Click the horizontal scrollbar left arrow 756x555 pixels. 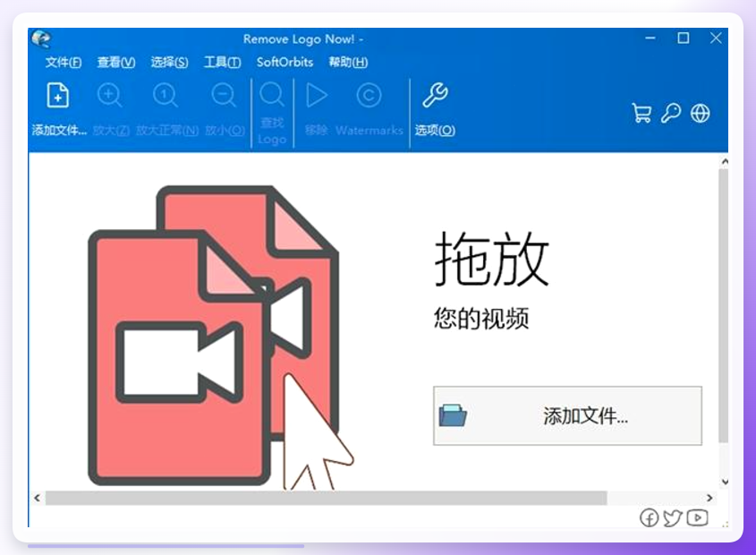coord(37,498)
